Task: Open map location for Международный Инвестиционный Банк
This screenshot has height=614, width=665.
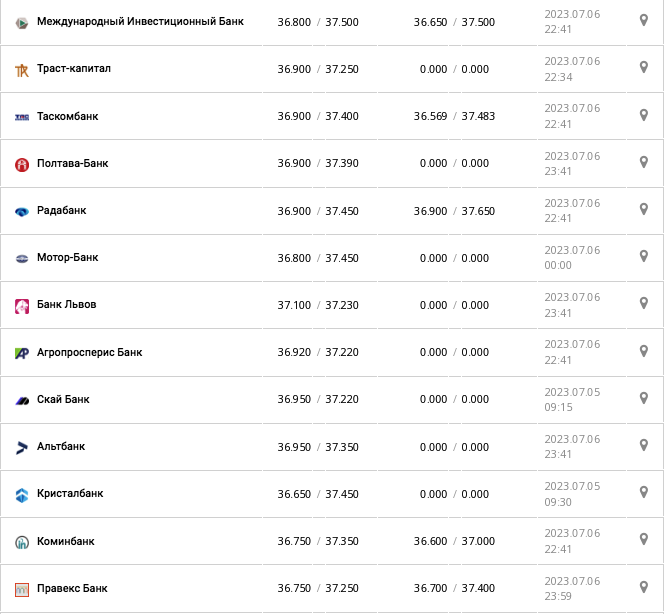Action: pyautogui.click(x=644, y=20)
